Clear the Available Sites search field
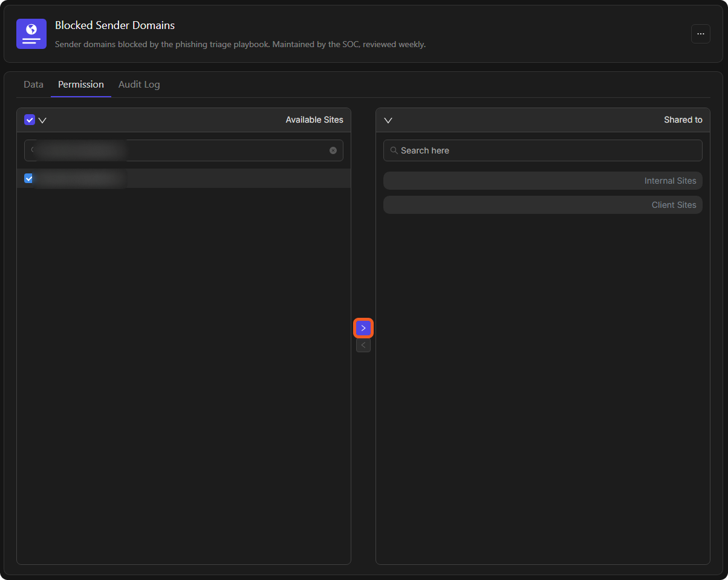Image resolution: width=728 pixels, height=580 pixels. (x=333, y=150)
